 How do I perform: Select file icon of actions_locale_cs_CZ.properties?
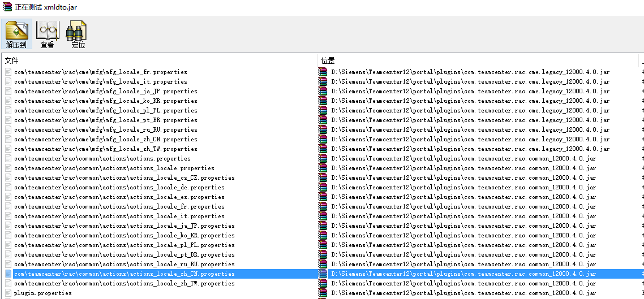[8, 177]
